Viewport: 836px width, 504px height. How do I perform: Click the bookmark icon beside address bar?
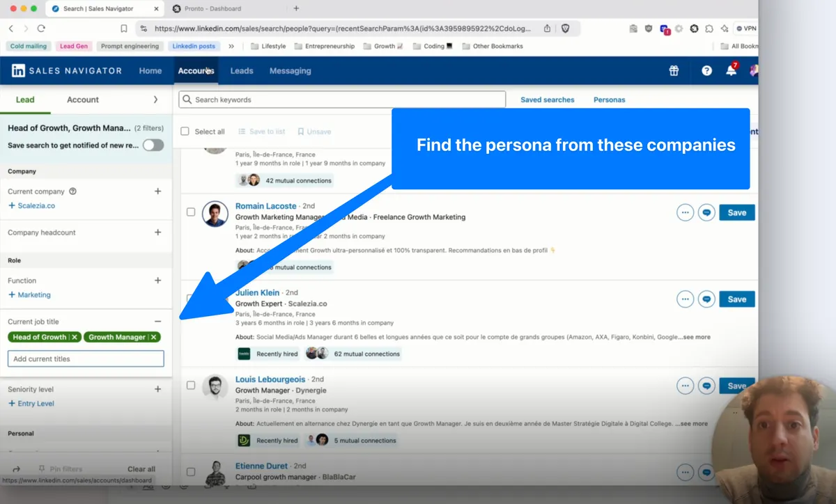point(124,29)
